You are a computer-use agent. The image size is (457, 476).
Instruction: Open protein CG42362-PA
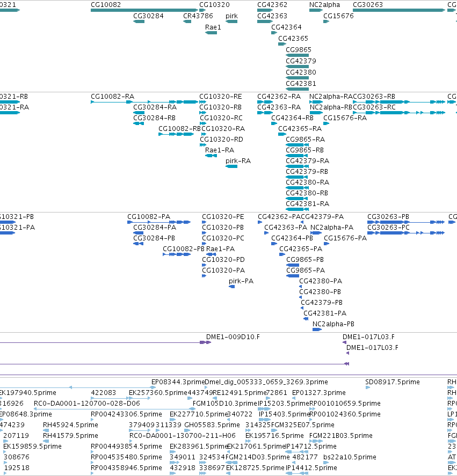point(279,217)
